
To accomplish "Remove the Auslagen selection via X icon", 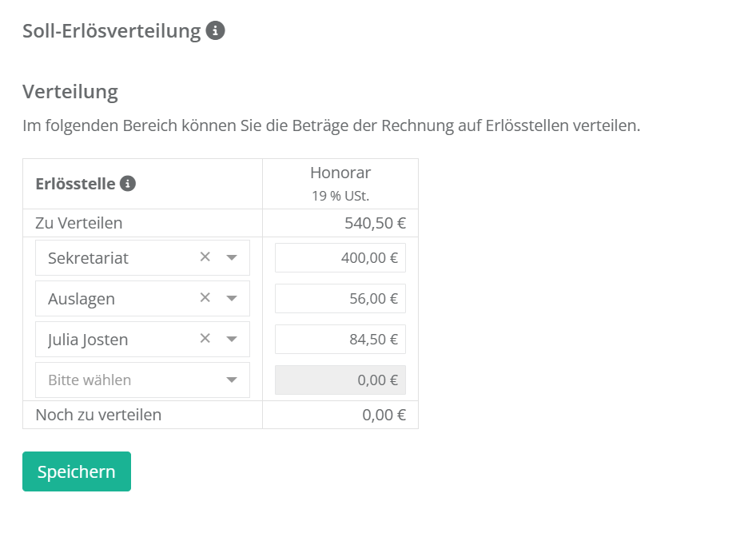I will pyautogui.click(x=205, y=298).
